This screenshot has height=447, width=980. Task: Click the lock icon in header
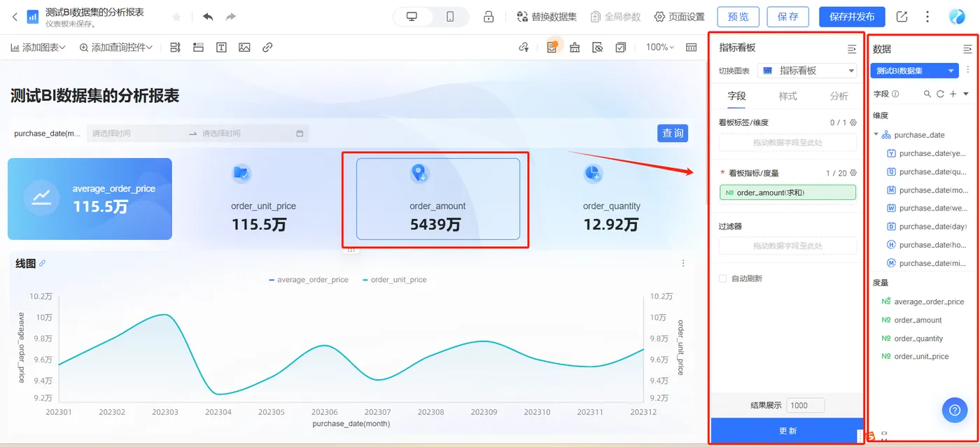pyautogui.click(x=489, y=17)
